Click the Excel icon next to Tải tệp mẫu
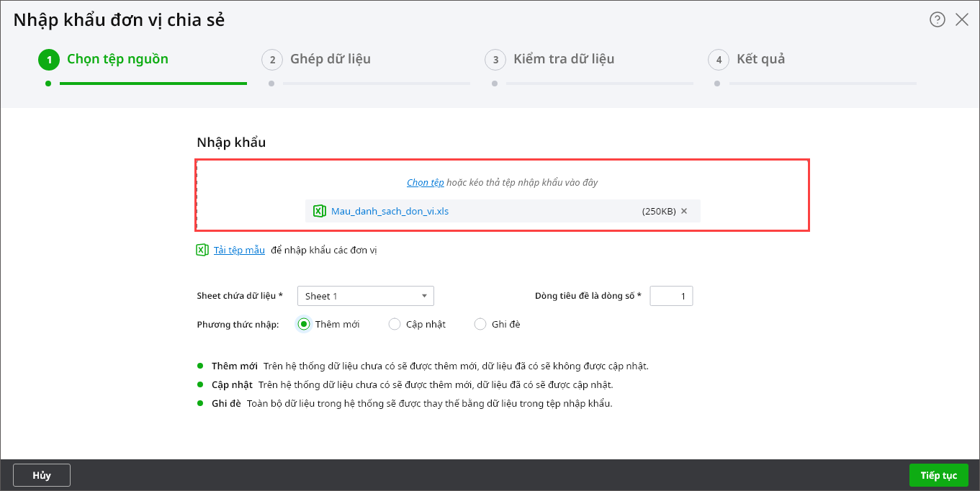Image resolution: width=980 pixels, height=491 pixels. [x=202, y=250]
